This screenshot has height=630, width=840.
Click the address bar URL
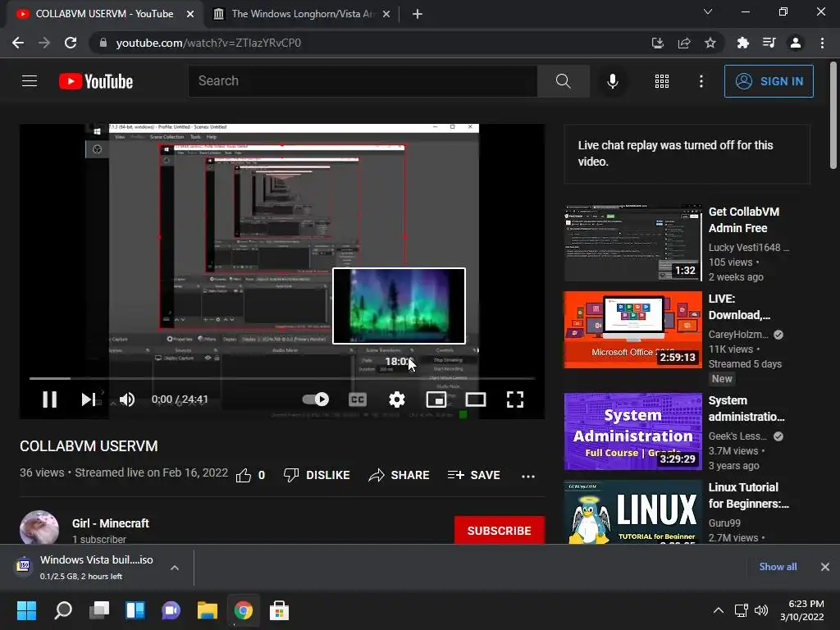coord(208,43)
